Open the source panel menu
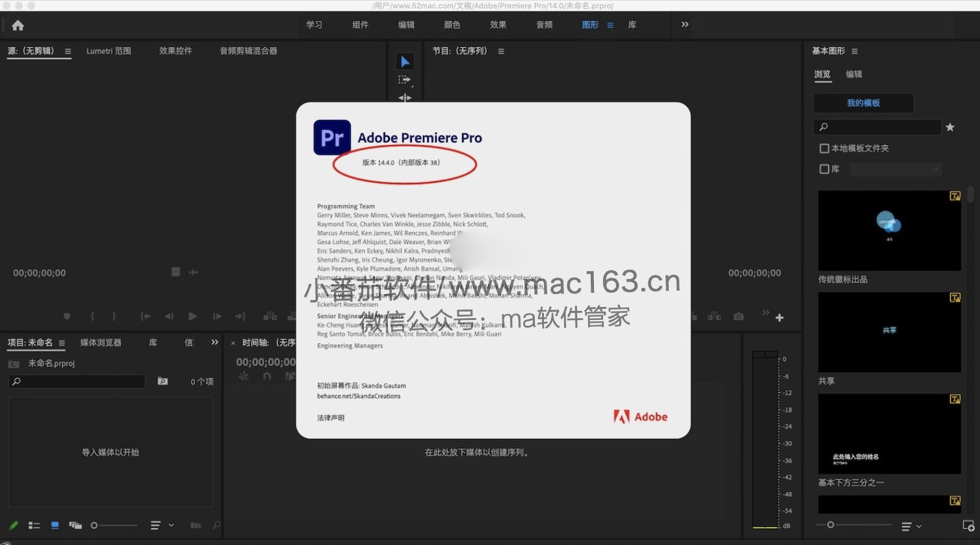Screen dimensions: 980x545 68,51
